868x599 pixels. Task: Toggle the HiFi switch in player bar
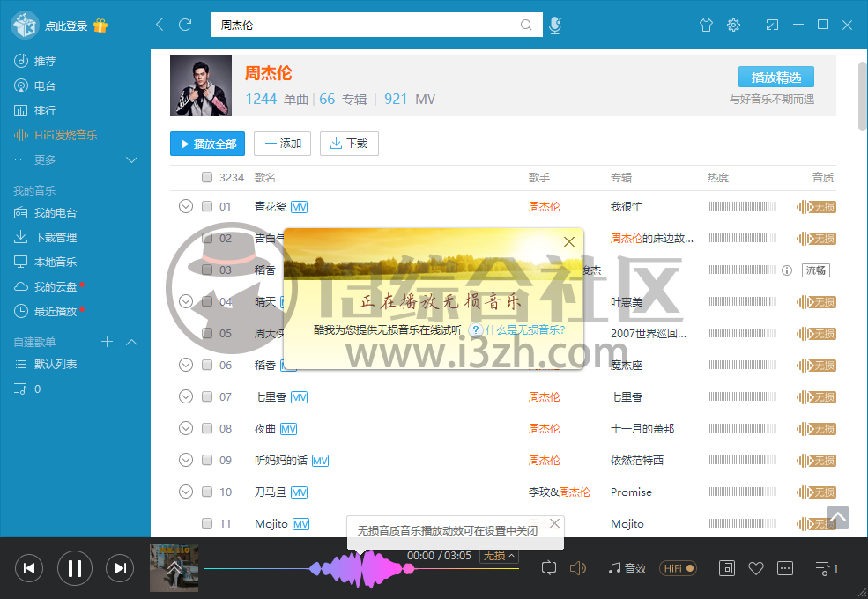(679, 568)
